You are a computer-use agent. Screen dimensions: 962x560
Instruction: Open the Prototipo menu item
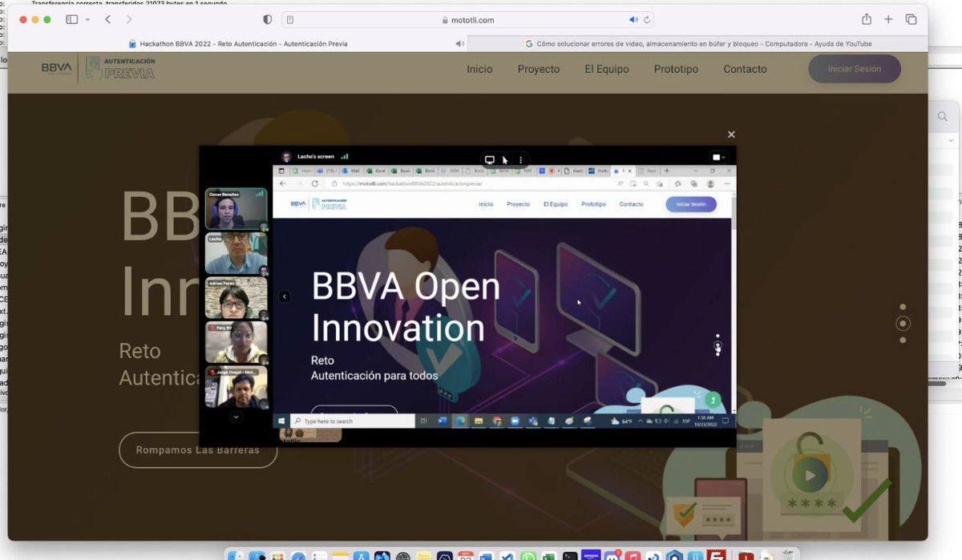coord(676,69)
